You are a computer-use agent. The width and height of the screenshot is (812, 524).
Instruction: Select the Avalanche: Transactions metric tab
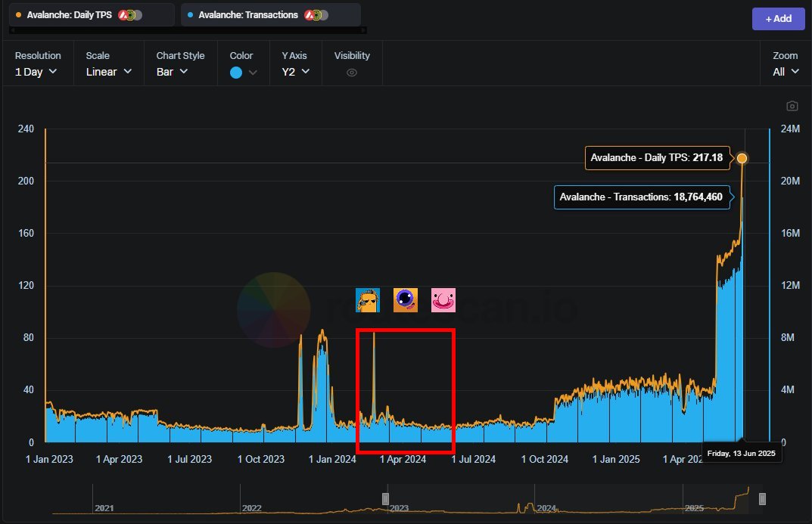tap(271, 15)
